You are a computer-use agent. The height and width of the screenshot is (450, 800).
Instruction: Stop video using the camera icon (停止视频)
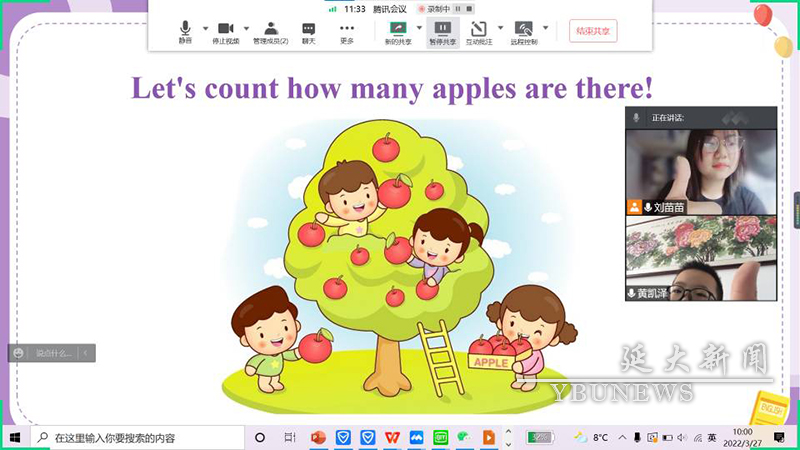(x=226, y=32)
